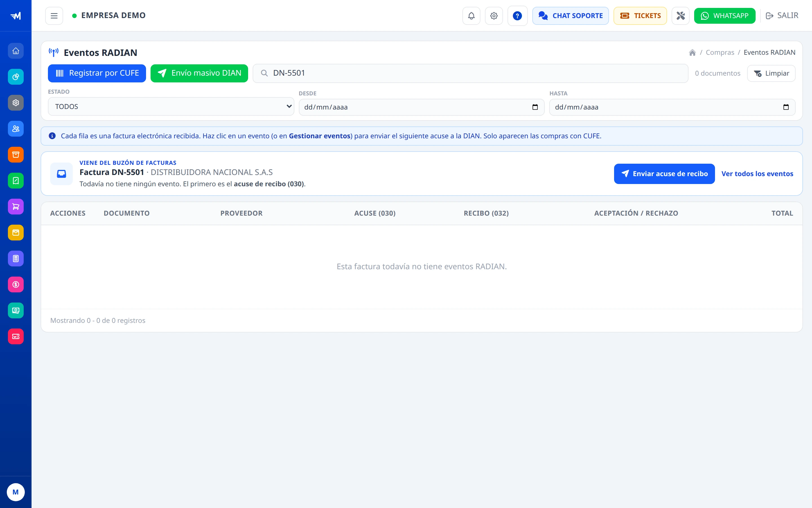Expand the ESTADO dropdown showing TODOS
Screen dimensions: 812x508
[x=171, y=106]
